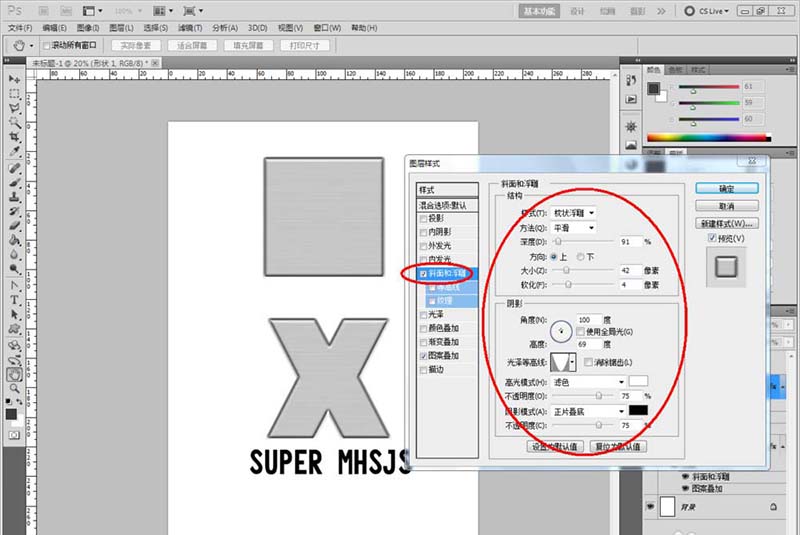The image size is (800, 535).
Task: Open the 滤镜(T) Filter menu
Action: pos(190,28)
